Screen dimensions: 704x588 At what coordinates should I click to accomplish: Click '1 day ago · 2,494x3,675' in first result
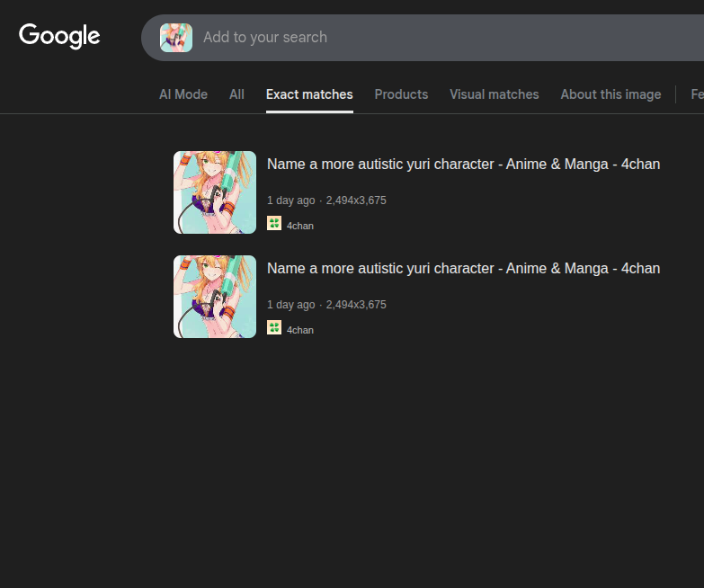click(x=326, y=200)
